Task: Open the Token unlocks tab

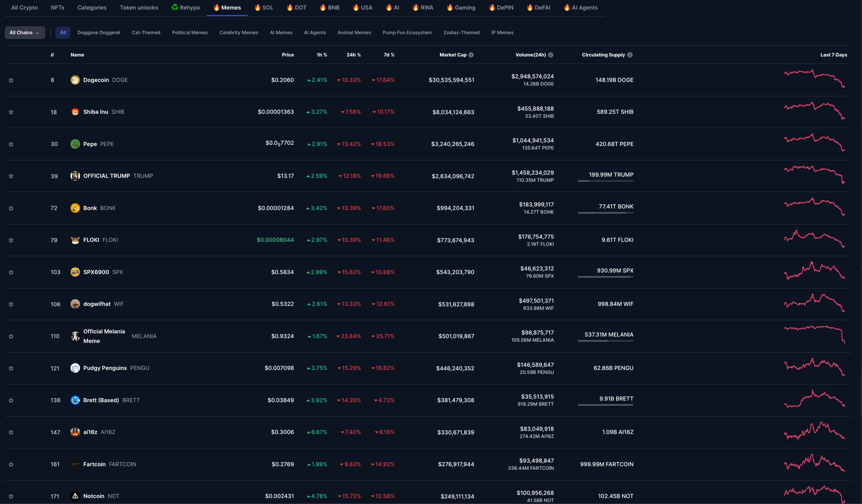Action: coord(139,8)
